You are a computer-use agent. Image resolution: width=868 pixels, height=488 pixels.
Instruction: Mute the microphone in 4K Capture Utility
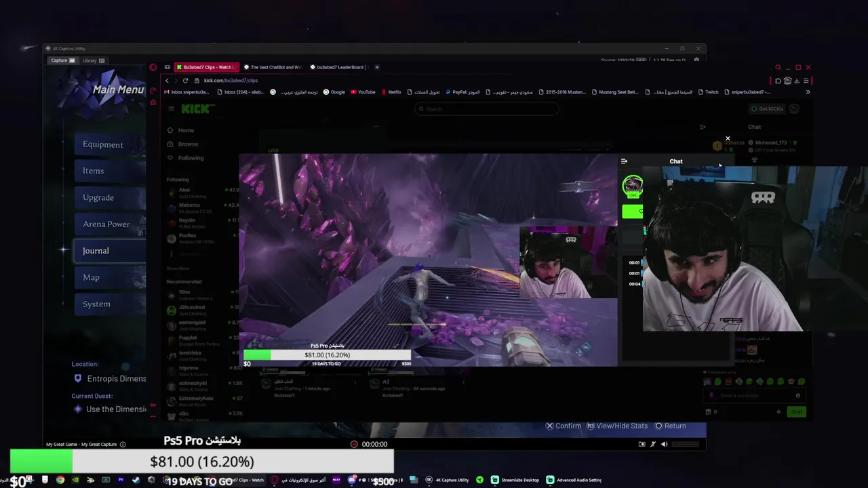(653, 444)
